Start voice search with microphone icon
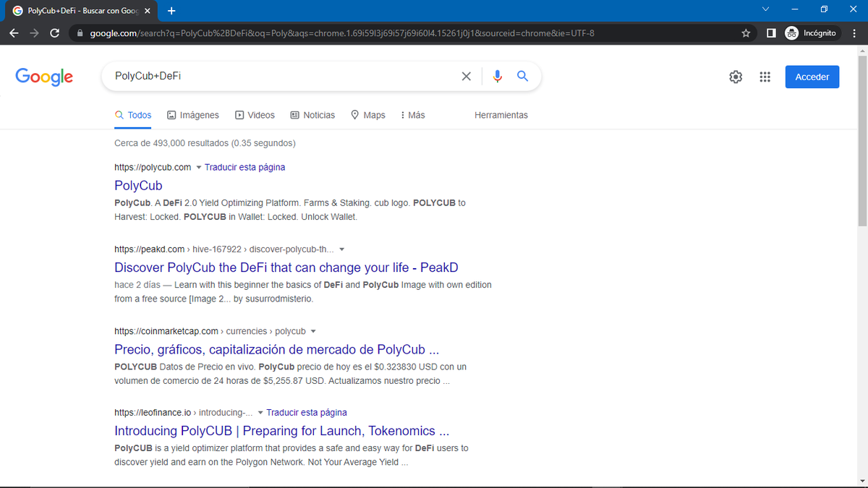This screenshot has width=868, height=488. 497,77
